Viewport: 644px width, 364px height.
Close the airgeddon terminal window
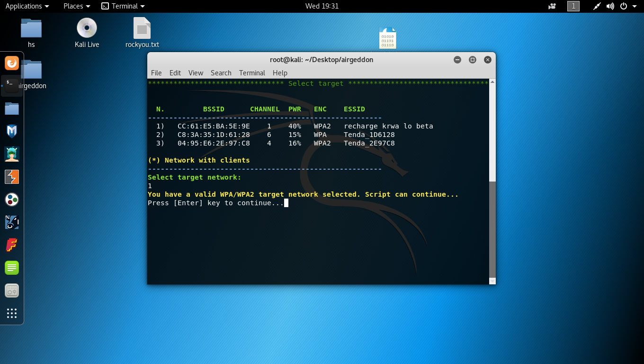click(487, 60)
